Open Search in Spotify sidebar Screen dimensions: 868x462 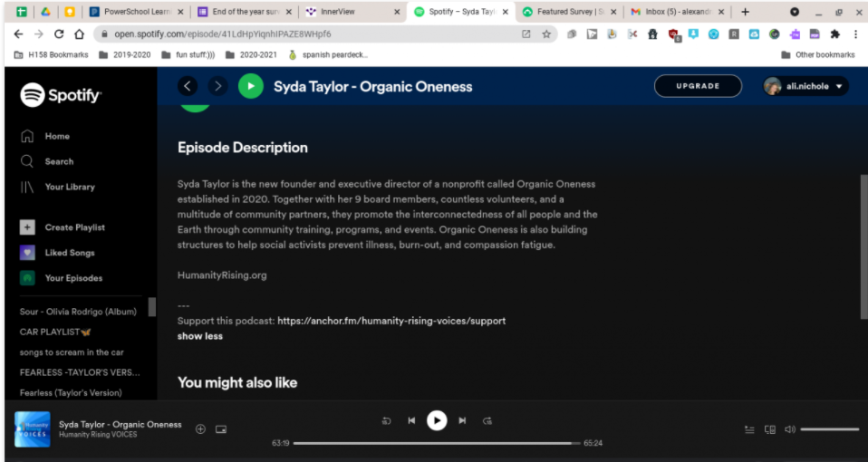pyautogui.click(x=47, y=161)
